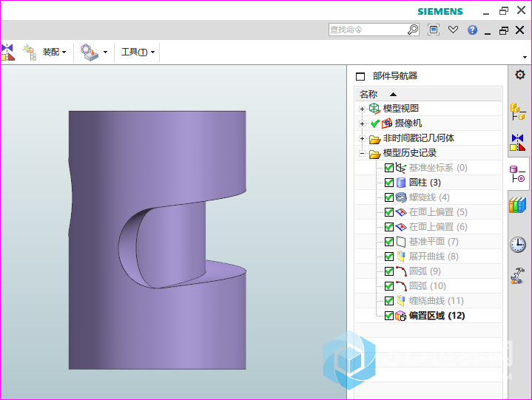Select the 螺旋线 (4) feature label
This screenshot has height=400, width=532.
tap(429, 197)
